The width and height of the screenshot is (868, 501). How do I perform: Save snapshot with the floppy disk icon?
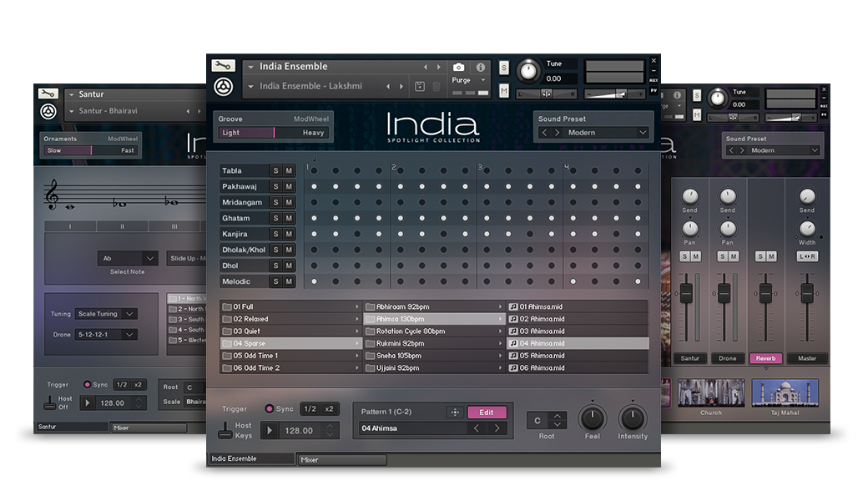(420, 86)
